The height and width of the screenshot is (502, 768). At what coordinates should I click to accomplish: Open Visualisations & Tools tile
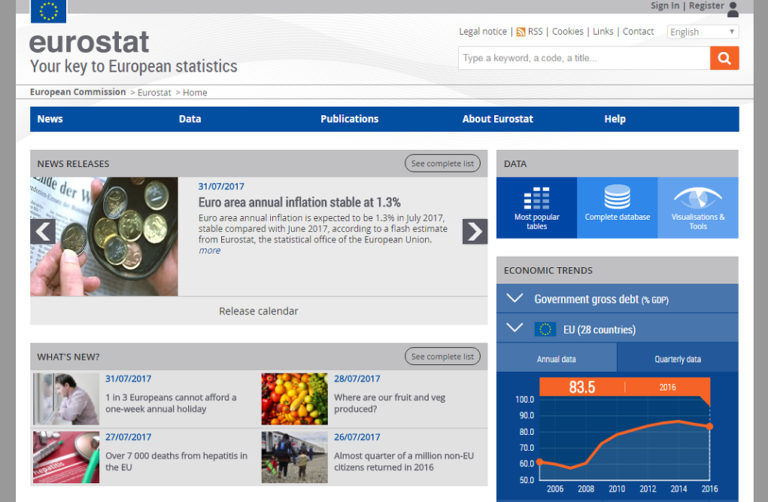[698, 208]
